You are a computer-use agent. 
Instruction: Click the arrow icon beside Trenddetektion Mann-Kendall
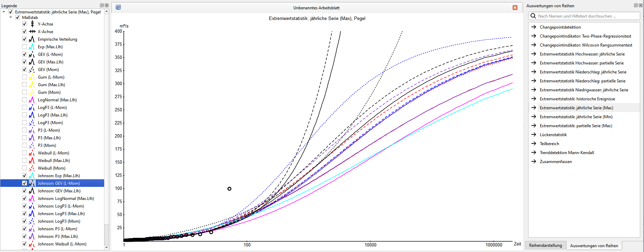point(534,153)
